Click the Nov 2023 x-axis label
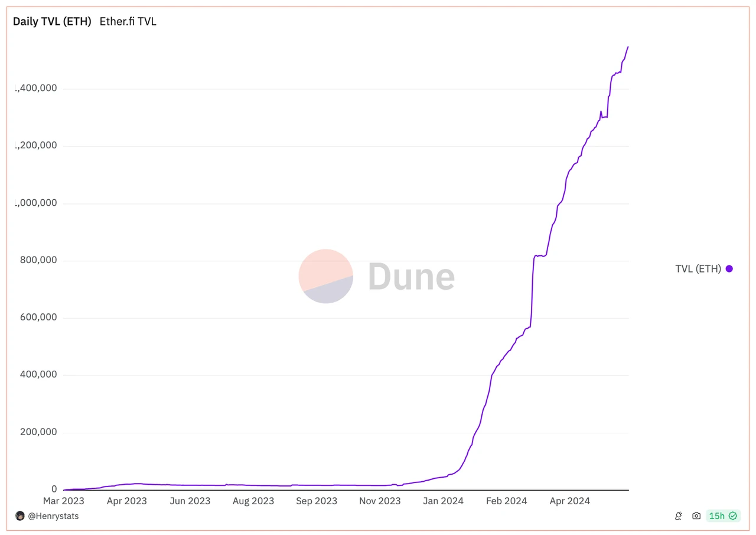Screen dimensions: 756x535 point(380,501)
